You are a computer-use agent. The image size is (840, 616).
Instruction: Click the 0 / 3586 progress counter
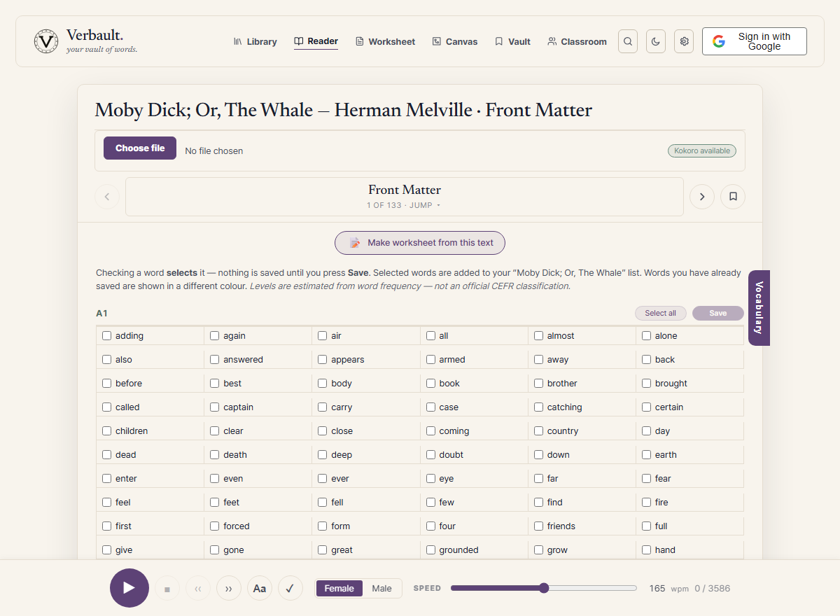(x=713, y=589)
